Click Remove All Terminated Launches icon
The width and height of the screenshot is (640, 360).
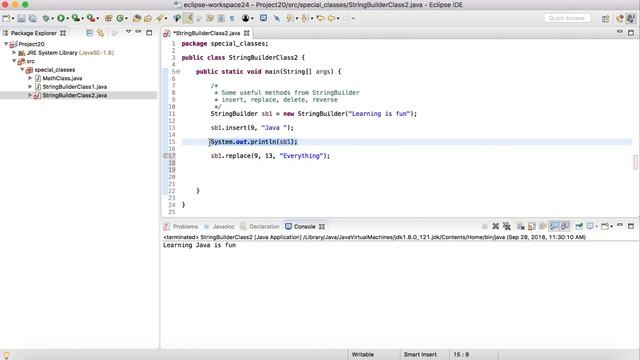(507, 226)
